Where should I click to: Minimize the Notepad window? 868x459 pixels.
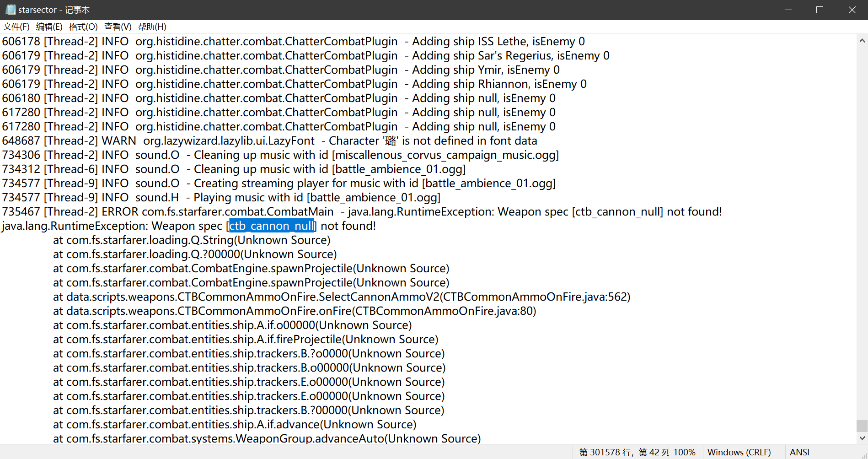pos(788,10)
